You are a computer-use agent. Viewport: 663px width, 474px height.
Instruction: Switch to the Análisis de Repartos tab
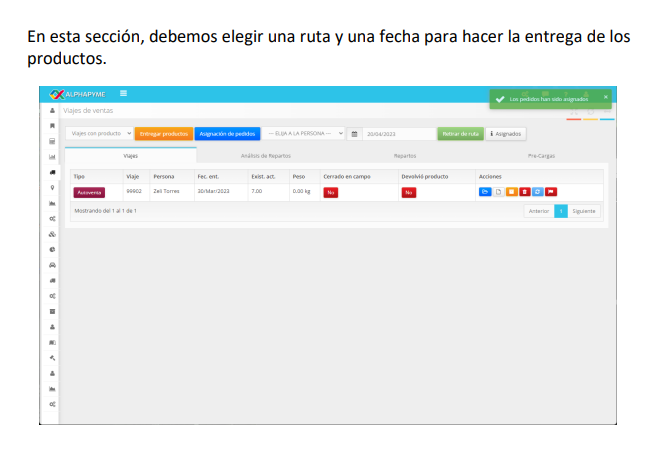(264, 156)
